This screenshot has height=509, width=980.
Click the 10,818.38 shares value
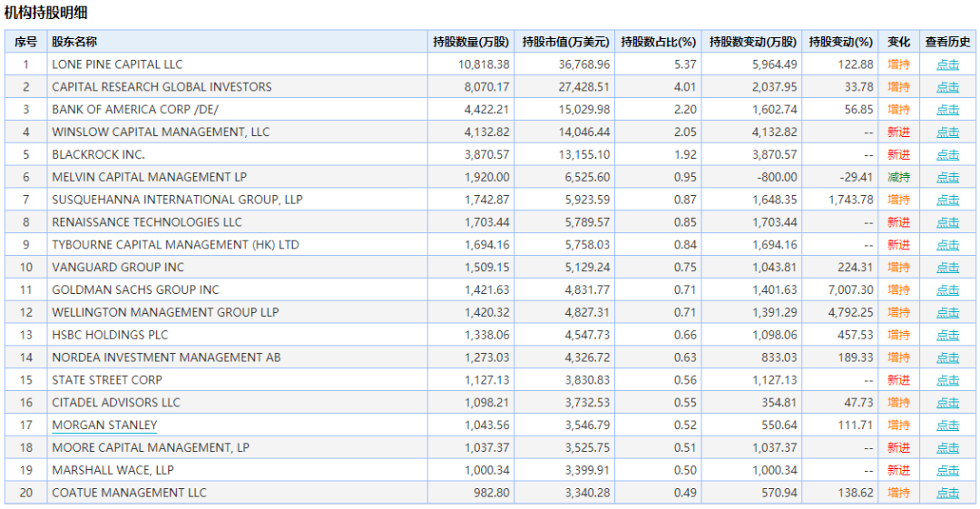click(483, 64)
